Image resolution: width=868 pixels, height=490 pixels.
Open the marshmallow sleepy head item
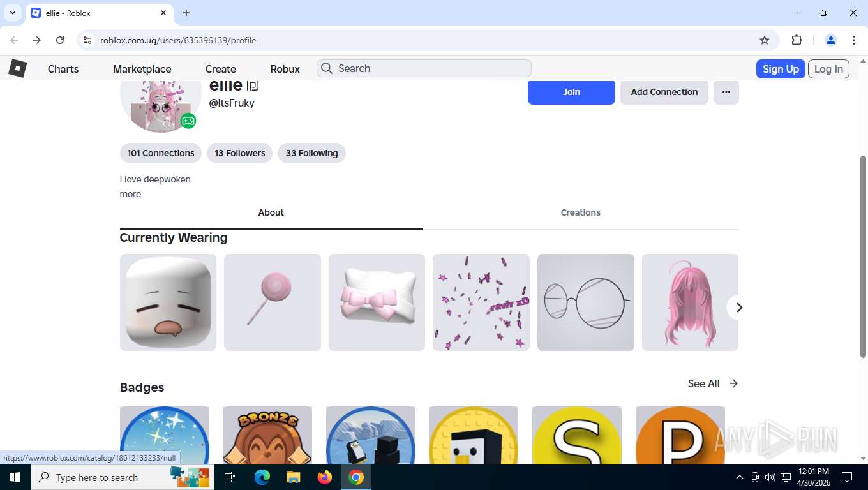pos(168,302)
